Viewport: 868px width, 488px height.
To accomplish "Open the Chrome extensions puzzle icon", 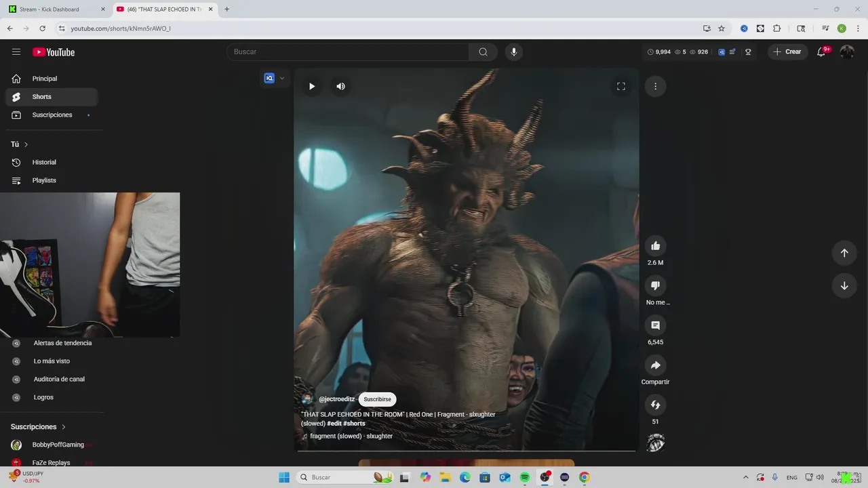I will [x=777, y=28].
